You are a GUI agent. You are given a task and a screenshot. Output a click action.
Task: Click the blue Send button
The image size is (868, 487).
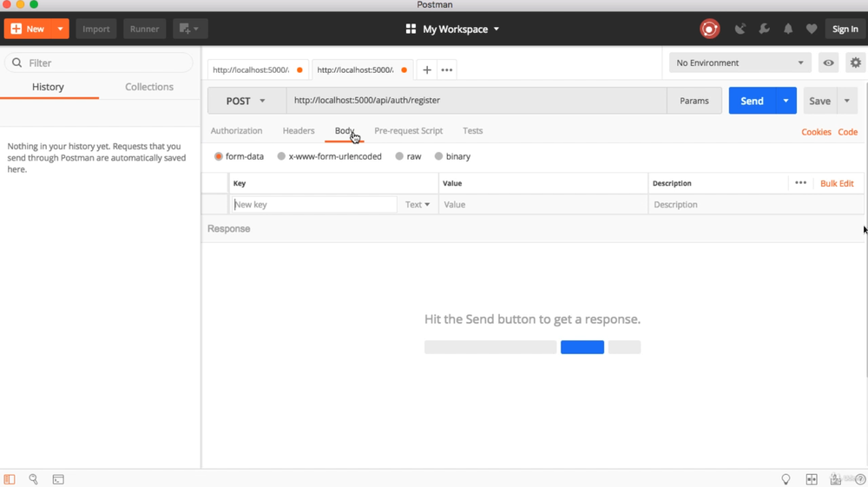[752, 101]
